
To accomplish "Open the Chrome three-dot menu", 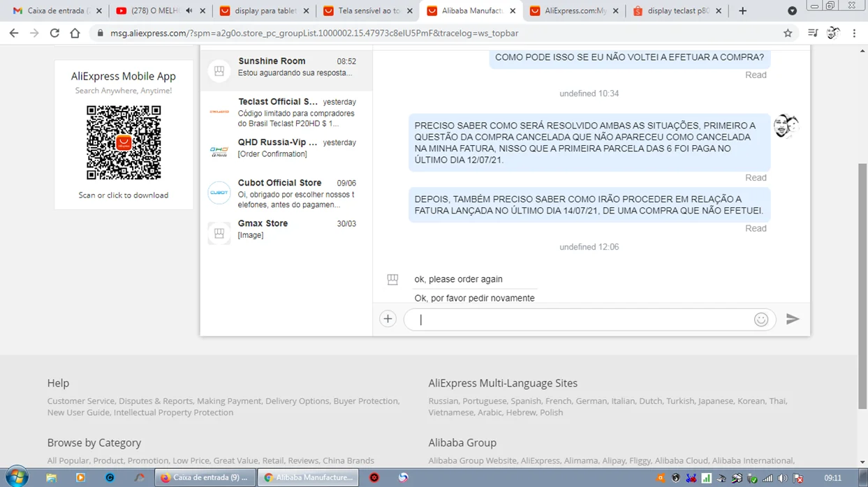I will (854, 33).
